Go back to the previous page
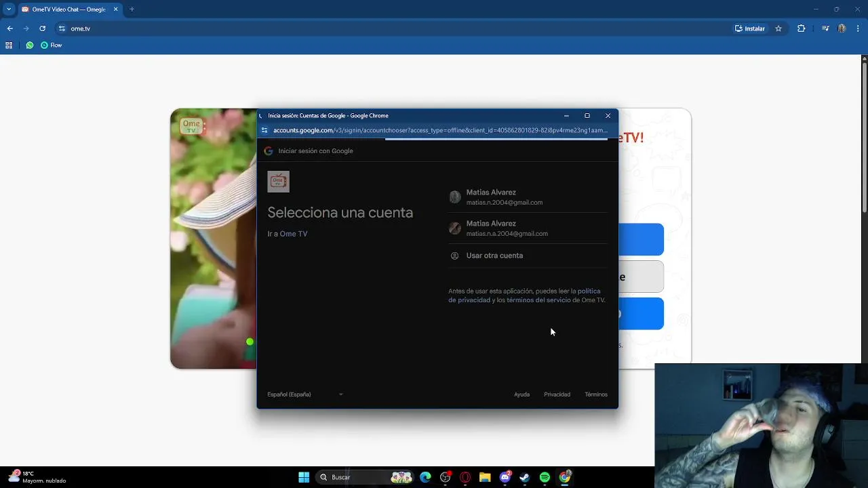868x488 pixels. tap(9, 28)
